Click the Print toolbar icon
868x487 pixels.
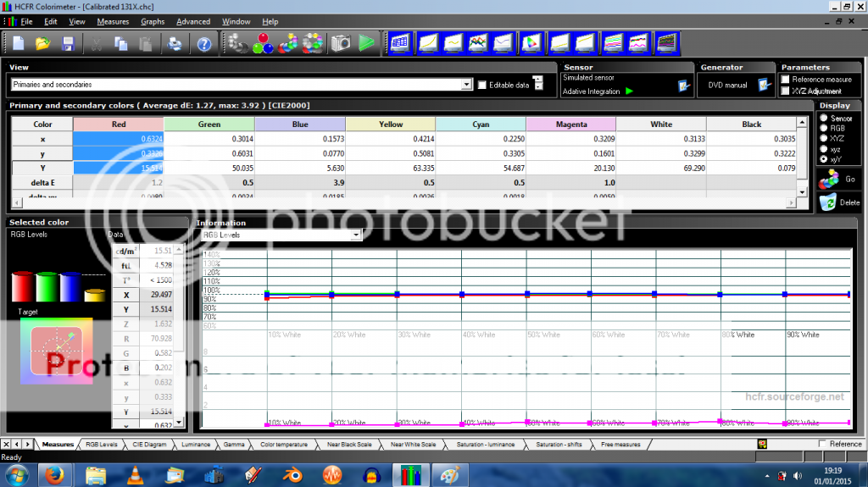click(175, 42)
